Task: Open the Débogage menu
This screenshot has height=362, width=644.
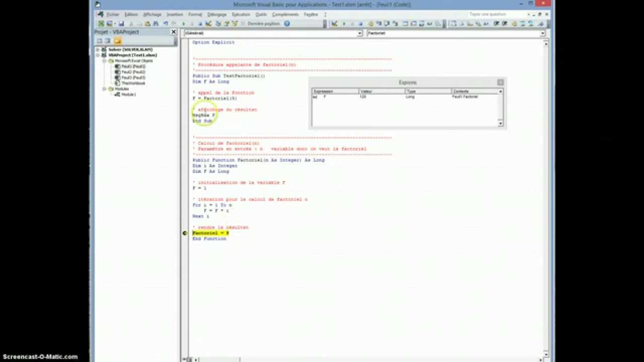Action: pyautogui.click(x=217, y=15)
